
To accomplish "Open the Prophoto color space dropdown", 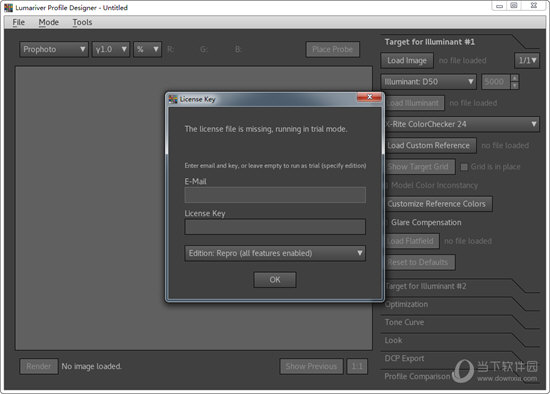I will (54, 49).
